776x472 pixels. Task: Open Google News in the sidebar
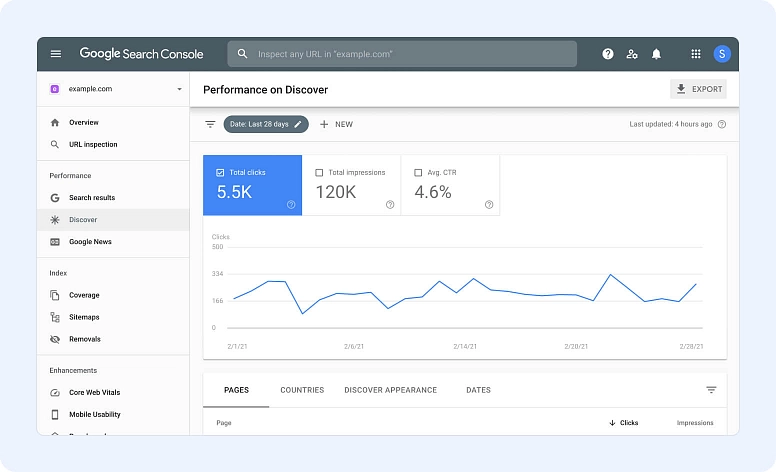[90, 242]
